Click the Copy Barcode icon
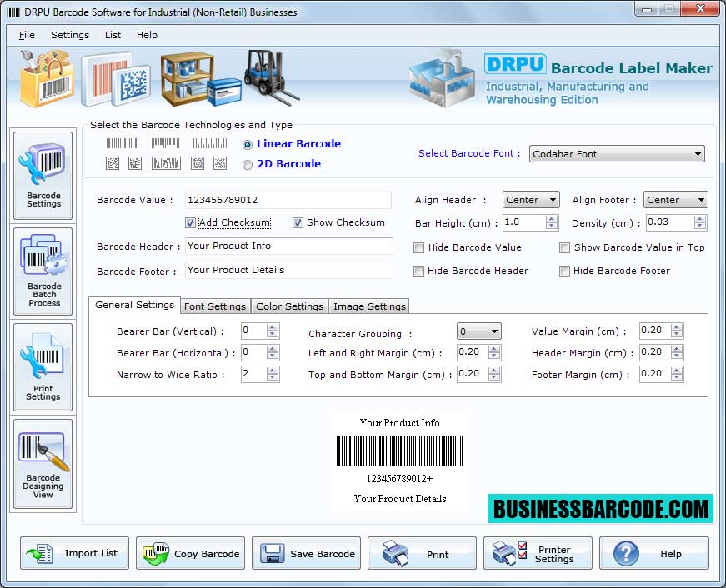The image size is (726, 588). coord(156,553)
